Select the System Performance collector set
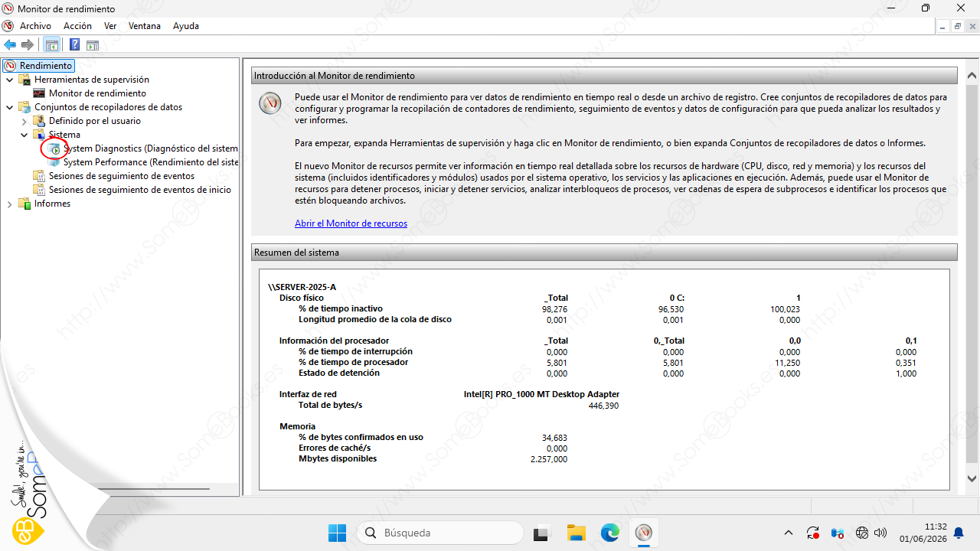The height and width of the screenshot is (551, 980). 151,162
